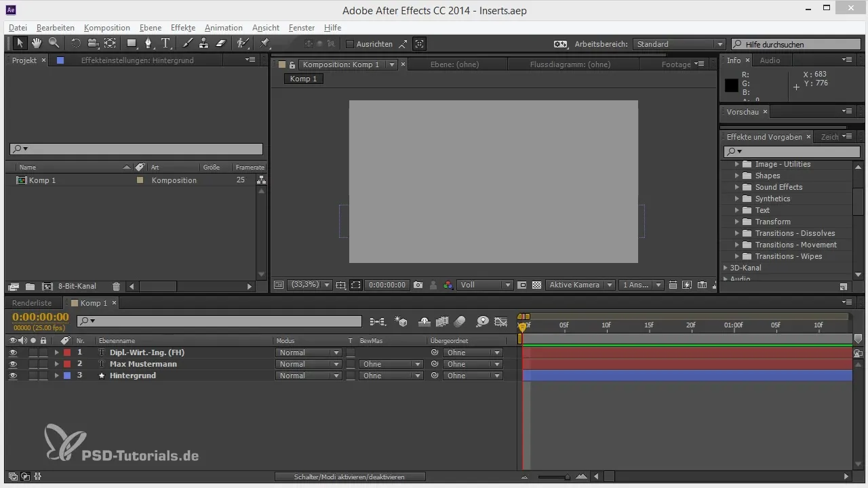This screenshot has height=488, width=868.
Task: Open parent dropdown for Dipl.-Wirt.-Ing. layer
Action: tap(473, 352)
